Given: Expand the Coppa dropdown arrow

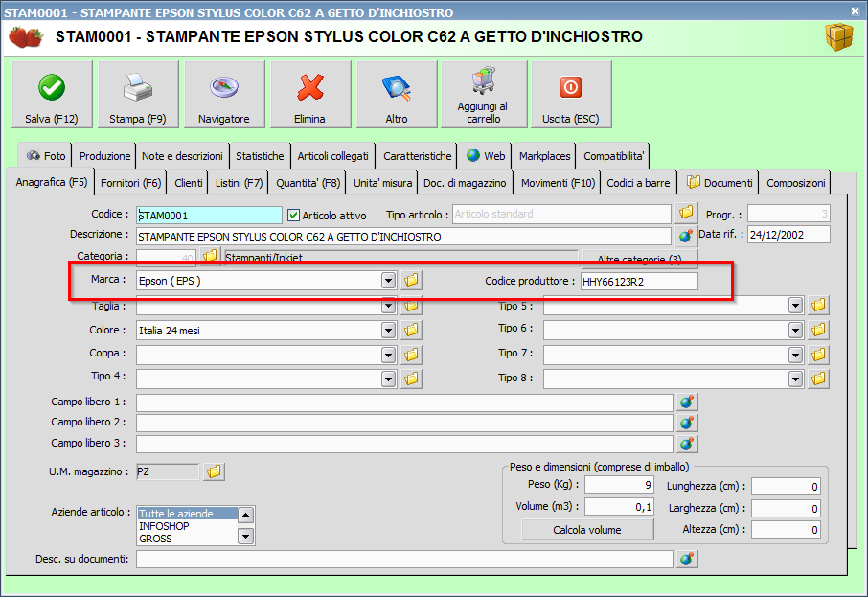Looking at the screenshot, I should pyautogui.click(x=389, y=355).
